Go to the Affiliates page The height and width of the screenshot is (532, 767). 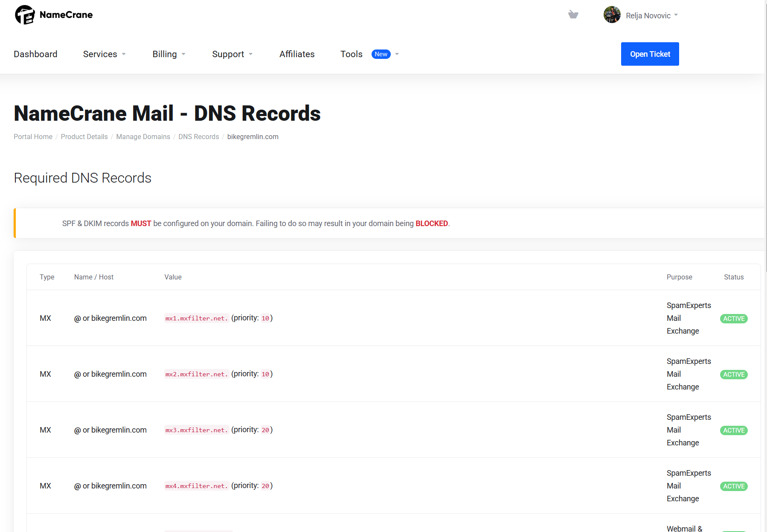click(297, 54)
